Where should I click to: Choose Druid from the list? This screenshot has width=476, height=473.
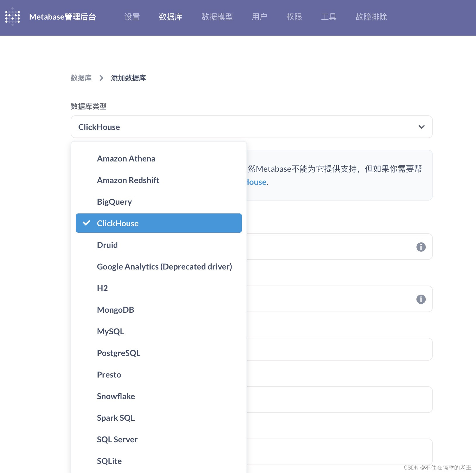tap(159, 245)
